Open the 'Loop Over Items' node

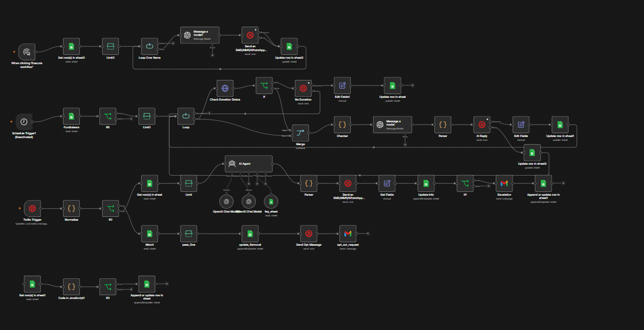[x=149, y=46]
